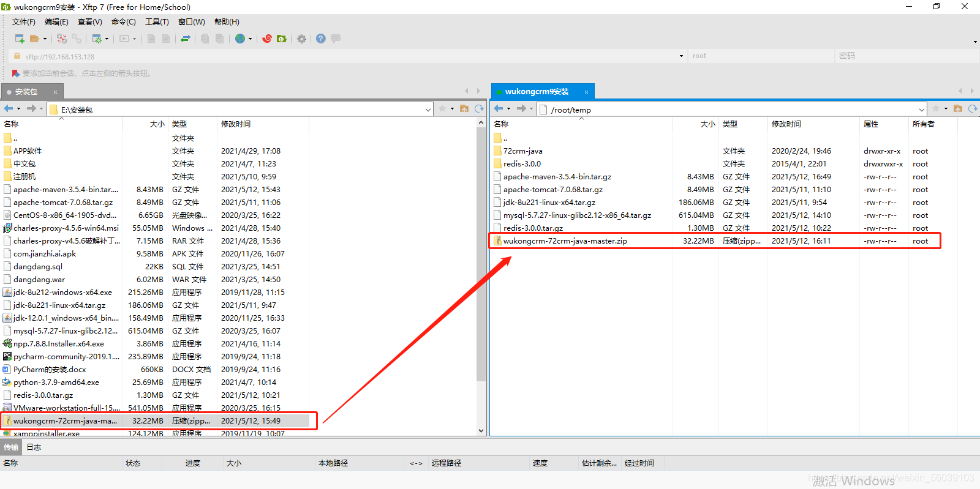980x489 pixels.
Task: Click the green-blue transfer arrows icon
Action: pyautogui.click(x=186, y=39)
